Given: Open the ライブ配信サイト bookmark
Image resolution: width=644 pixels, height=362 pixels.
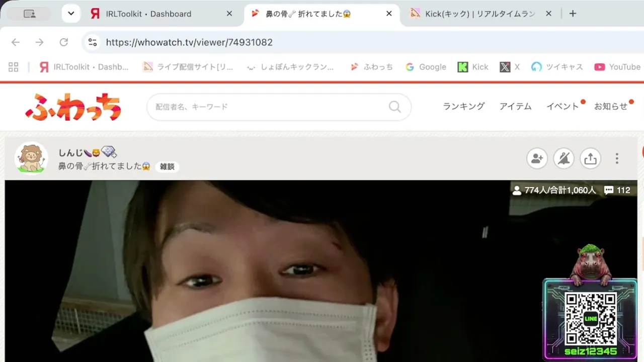Looking at the screenshot, I should (x=188, y=67).
